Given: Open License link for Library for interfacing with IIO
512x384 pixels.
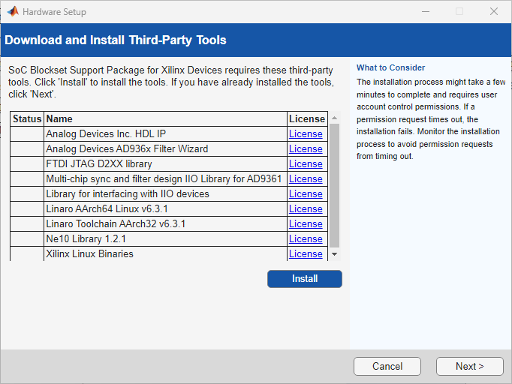Looking at the screenshot, I should [x=306, y=194].
